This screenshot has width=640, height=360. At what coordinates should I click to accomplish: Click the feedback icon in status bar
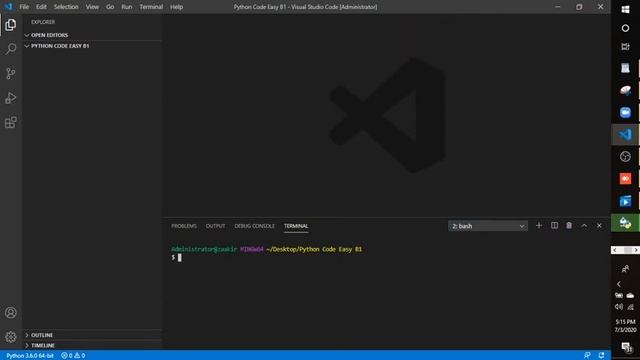[587, 356]
